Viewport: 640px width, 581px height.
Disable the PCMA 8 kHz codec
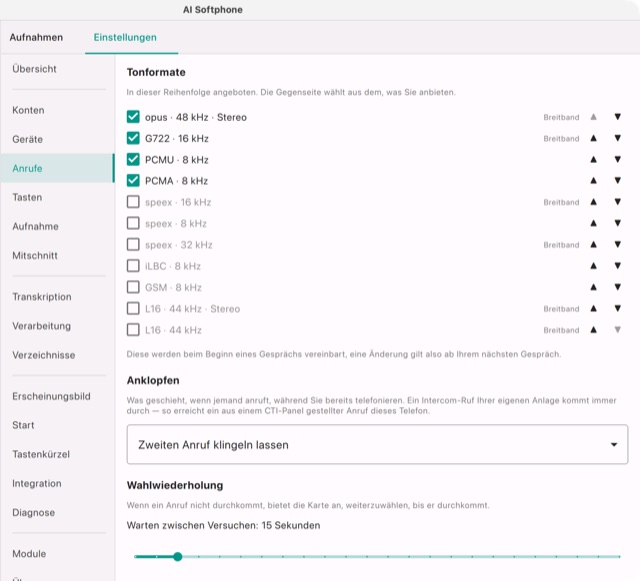133,180
